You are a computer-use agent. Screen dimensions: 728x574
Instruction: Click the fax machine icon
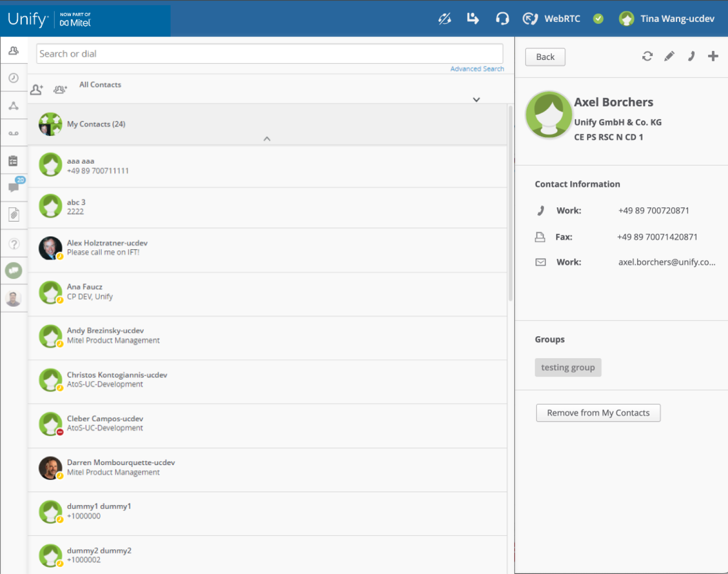pyautogui.click(x=540, y=237)
